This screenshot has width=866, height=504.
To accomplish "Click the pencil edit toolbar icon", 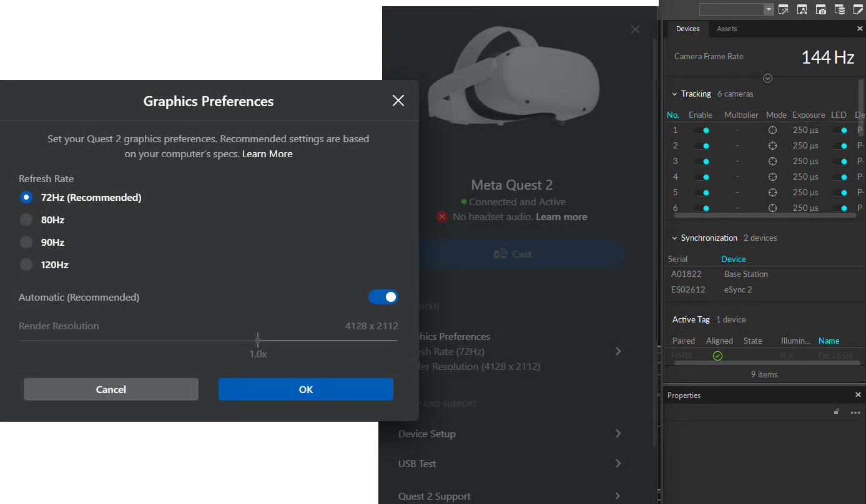I will click(x=859, y=9).
